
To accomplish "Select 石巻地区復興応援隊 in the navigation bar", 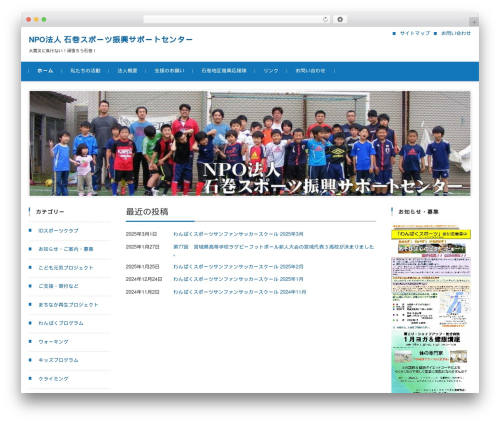I will [224, 71].
